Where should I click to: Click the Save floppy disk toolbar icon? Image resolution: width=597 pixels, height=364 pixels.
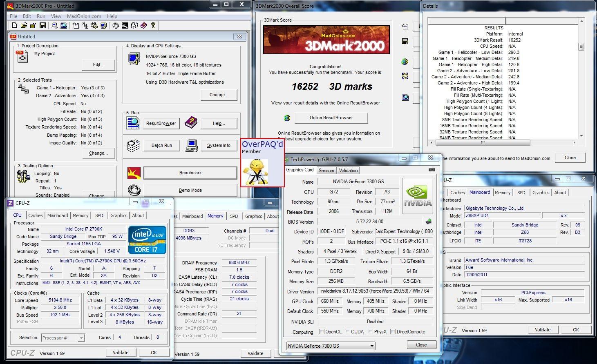click(42, 25)
